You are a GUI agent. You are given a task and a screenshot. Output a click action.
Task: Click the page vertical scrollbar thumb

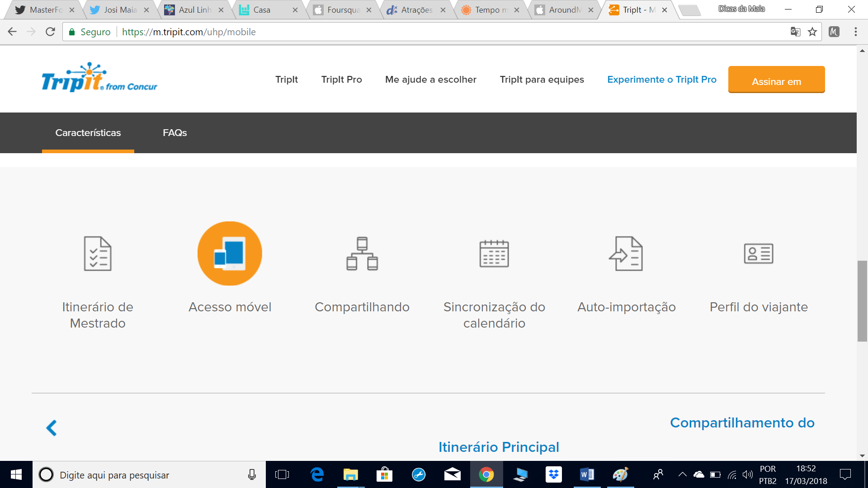coord(862,300)
